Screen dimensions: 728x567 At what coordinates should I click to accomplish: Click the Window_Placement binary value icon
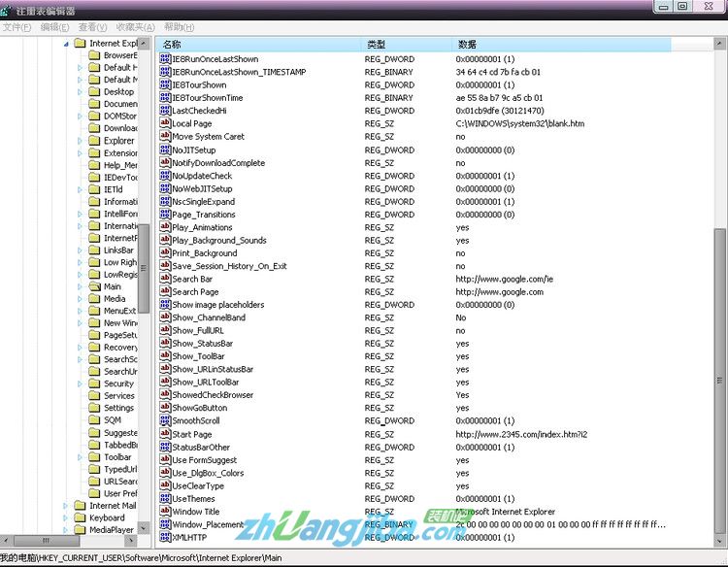click(165, 524)
